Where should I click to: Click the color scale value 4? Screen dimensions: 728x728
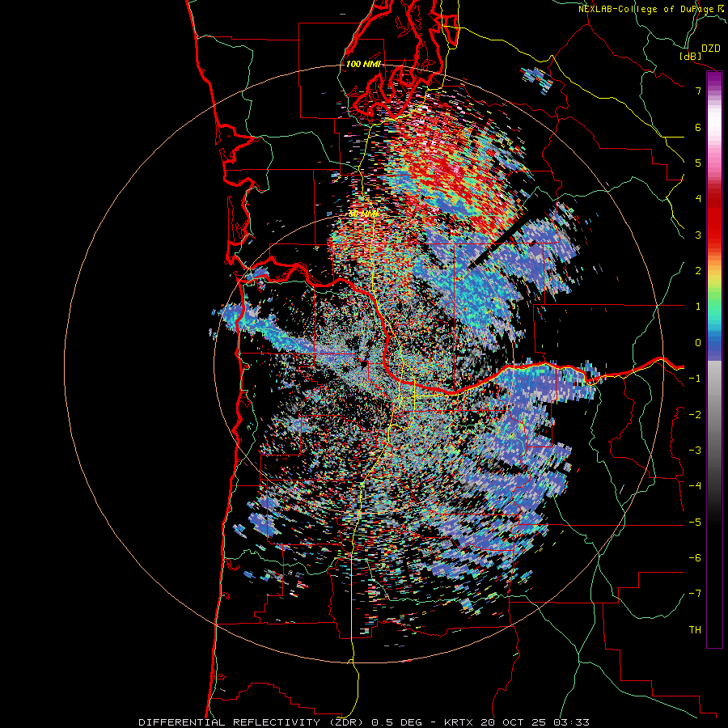(x=698, y=199)
